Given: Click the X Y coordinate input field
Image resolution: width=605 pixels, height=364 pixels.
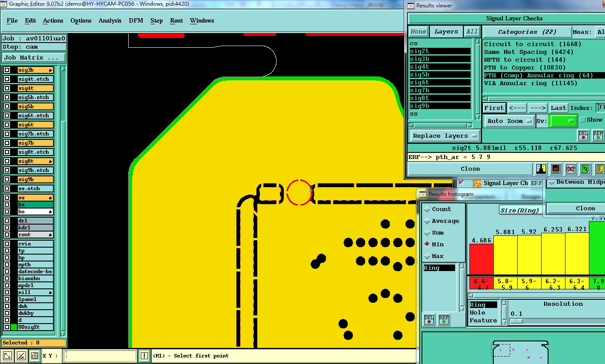Looking at the screenshot, I should pyautogui.click(x=100, y=356).
